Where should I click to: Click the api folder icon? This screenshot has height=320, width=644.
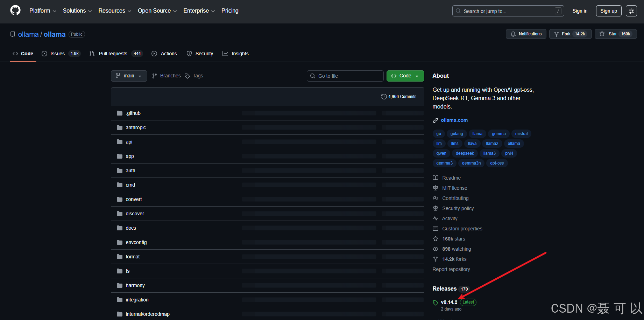(120, 142)
